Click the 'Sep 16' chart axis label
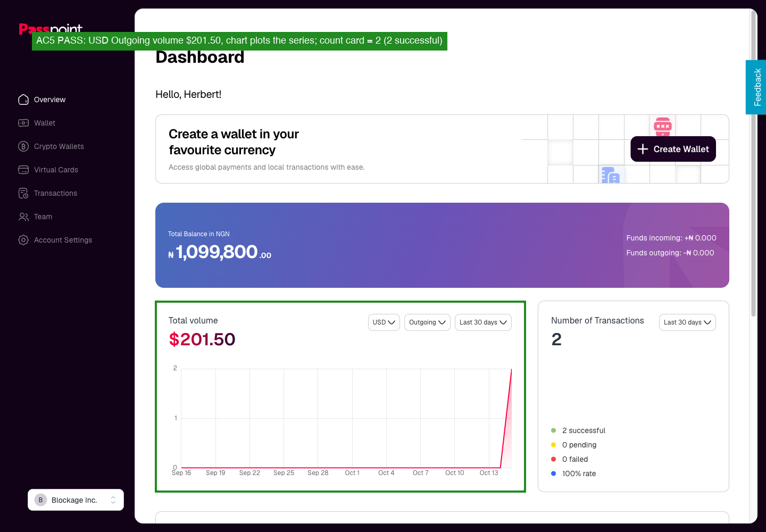Image resolution: width=766 pixels, height=532 pixels. pos(181,473)
